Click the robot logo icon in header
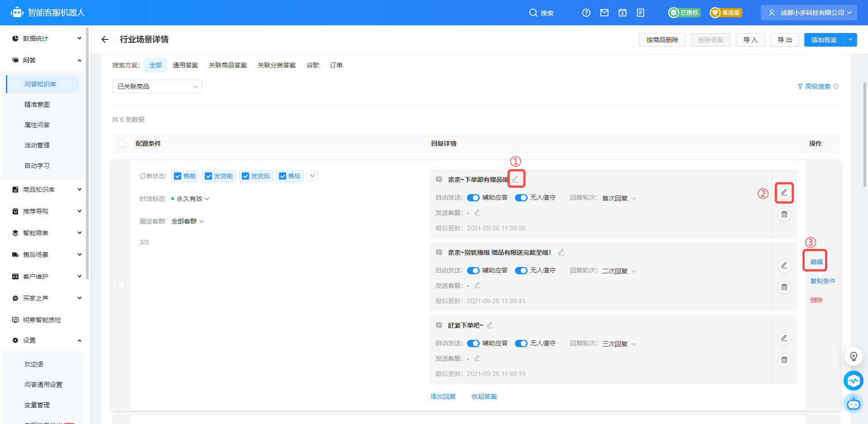This screenshot has width=868, height=424. (x=17, y=12)
